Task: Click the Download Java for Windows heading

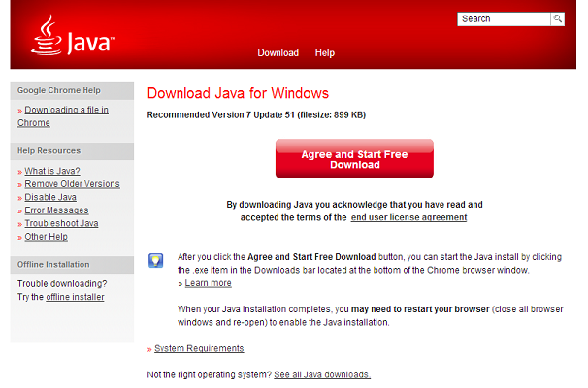Action: 238,94
